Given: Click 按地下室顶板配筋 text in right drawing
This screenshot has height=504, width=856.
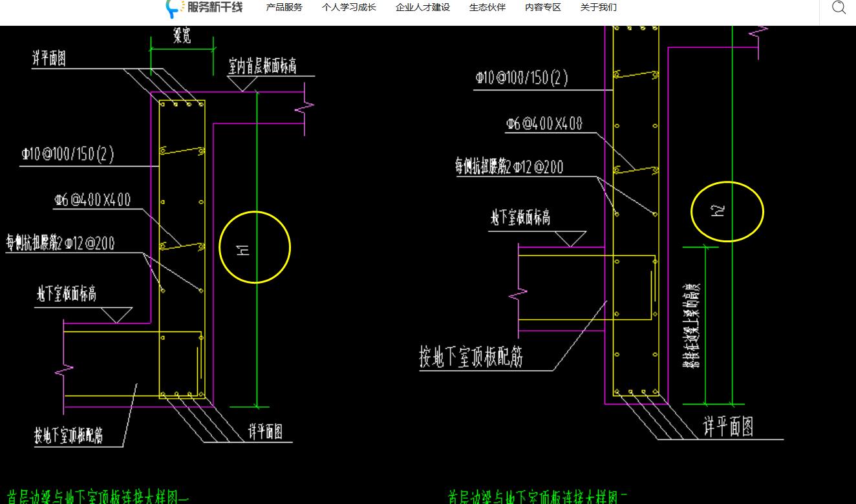Looking at the screenshot, I should click(471, 358).
